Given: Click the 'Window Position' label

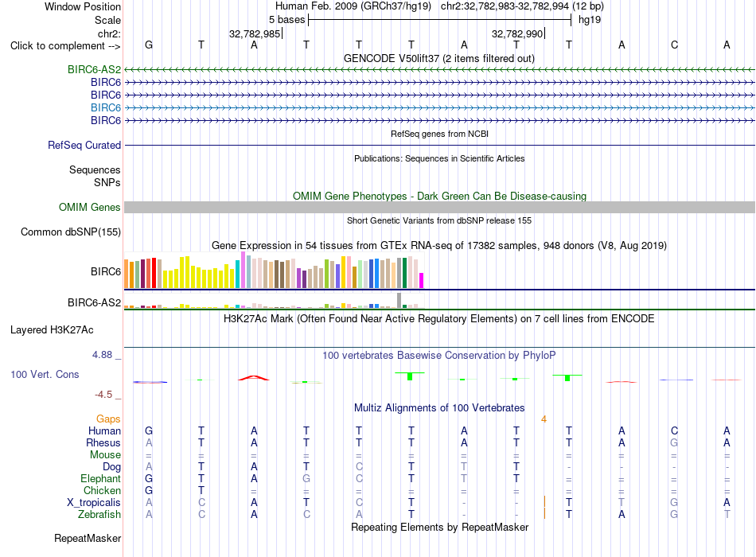Looking at the screenshot, I should pos(83,6).
